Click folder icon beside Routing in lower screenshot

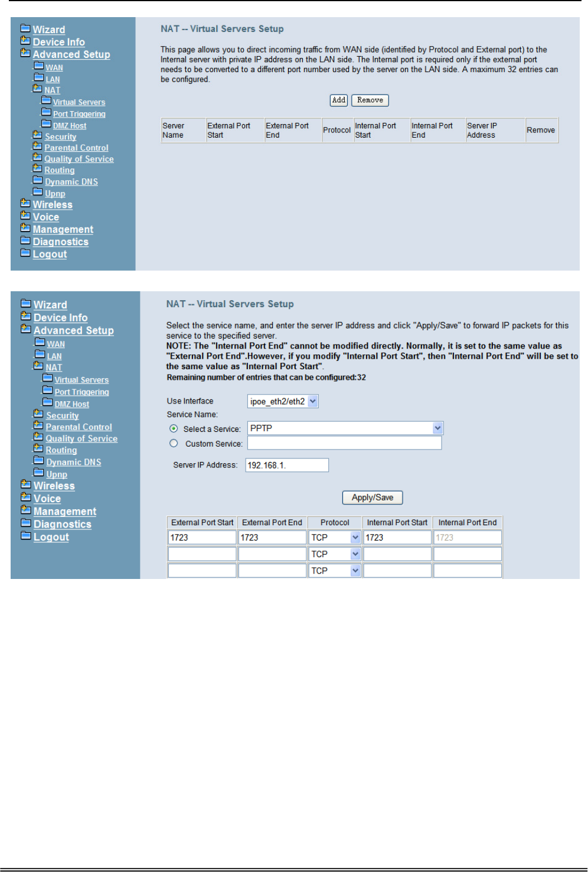coord(38,448)
